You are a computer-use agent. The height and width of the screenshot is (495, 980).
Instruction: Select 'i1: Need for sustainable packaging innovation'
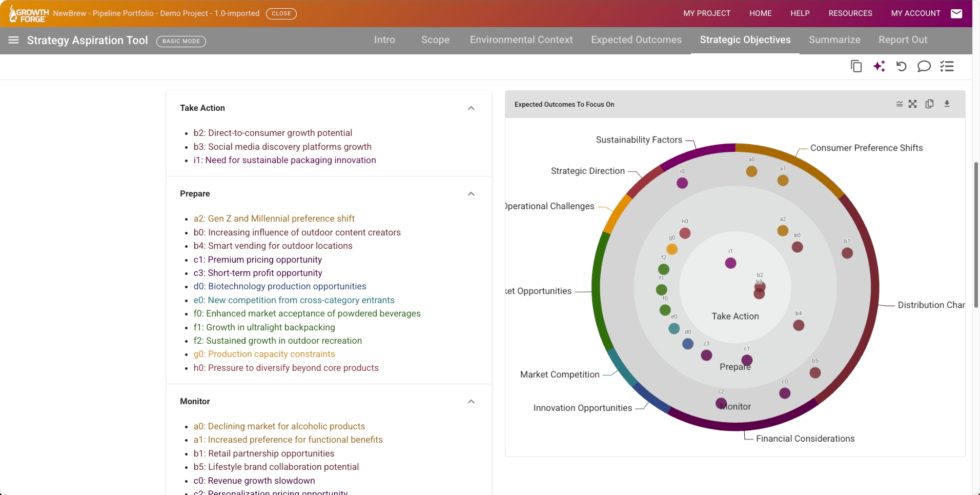tap(284, 160)
